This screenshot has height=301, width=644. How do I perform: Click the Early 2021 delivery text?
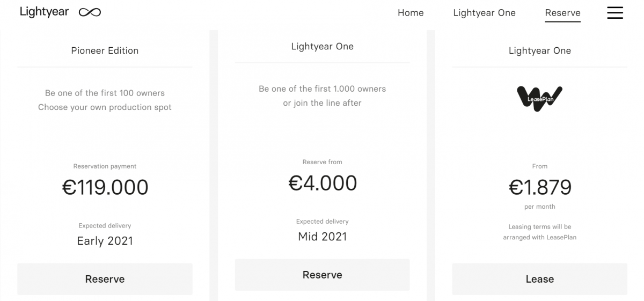pyautogui.click(x=105, y=241)
